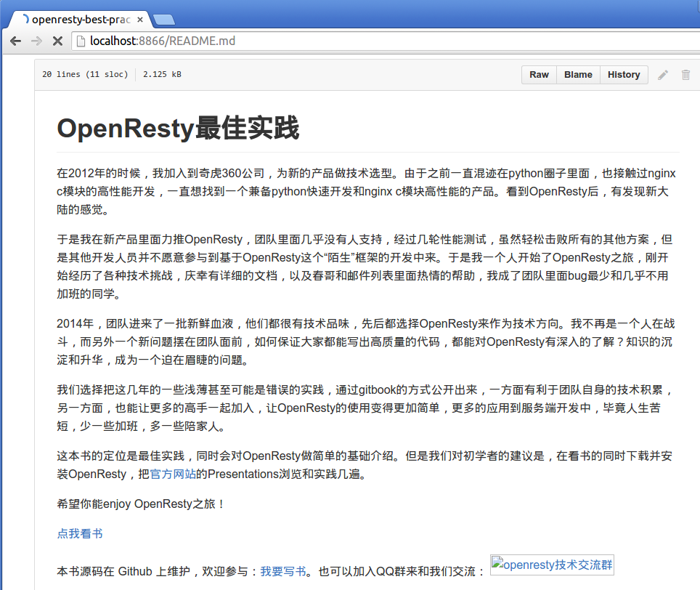This screenshot has width=700, height=590.
Task: Show the History of README.md
Action: 623,74
